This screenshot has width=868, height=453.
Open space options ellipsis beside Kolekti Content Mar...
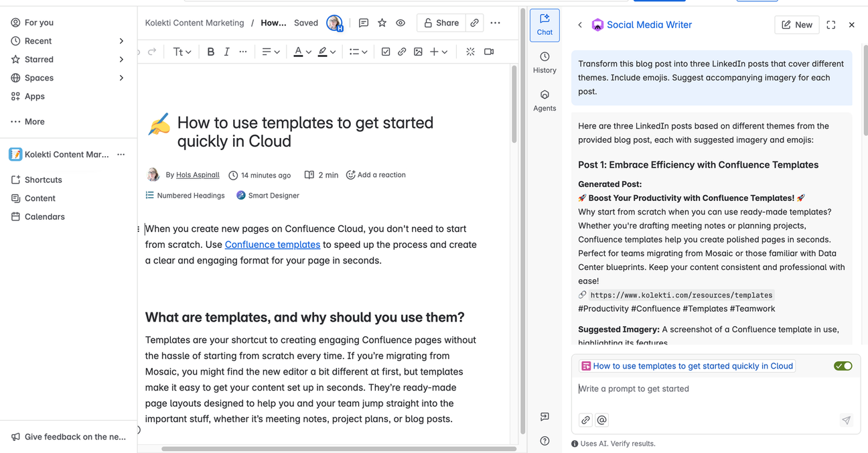[x=121, y=154]
